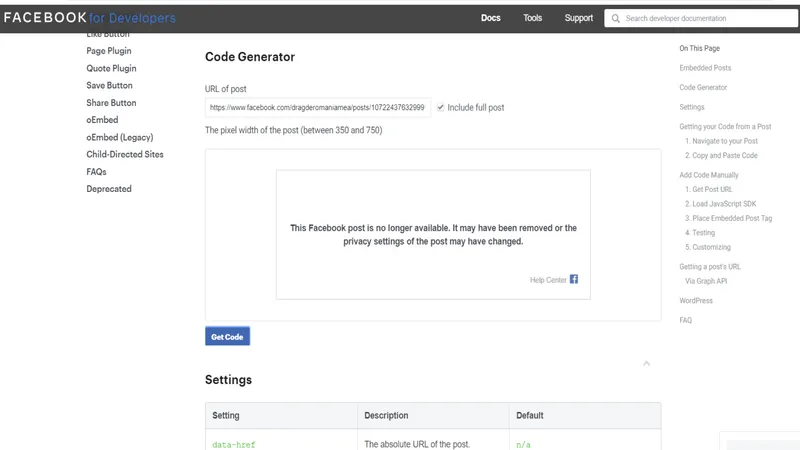Open the Help Center link

pos(548,280)
